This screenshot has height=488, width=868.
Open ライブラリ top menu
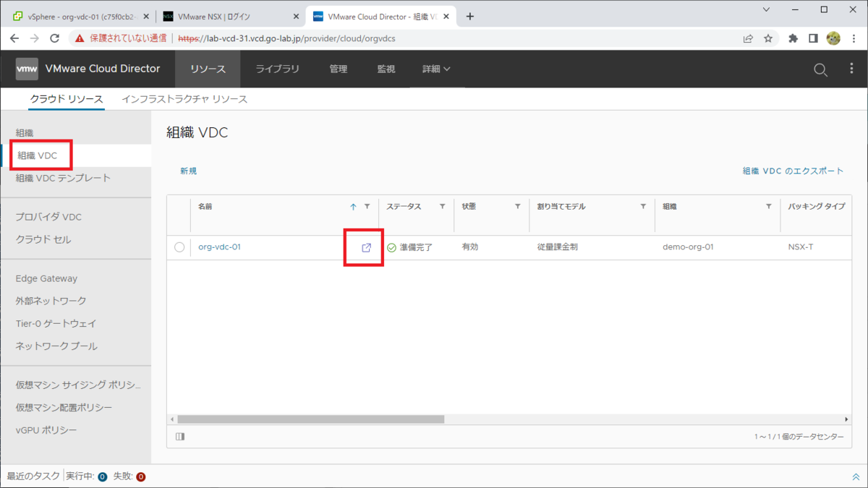277,69
